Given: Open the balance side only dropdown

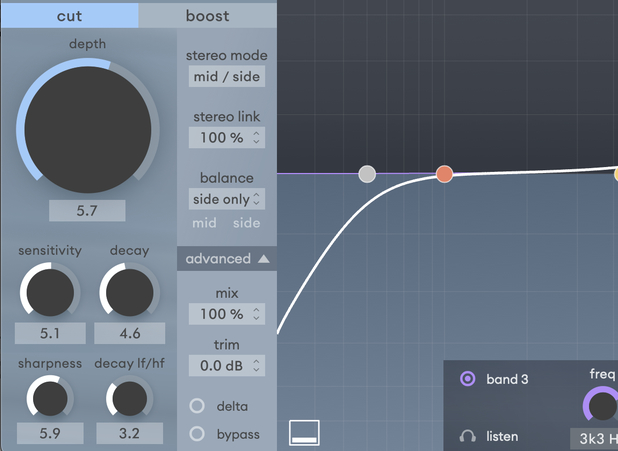Looking at the screenshot, I should click(x=227, y=199).
